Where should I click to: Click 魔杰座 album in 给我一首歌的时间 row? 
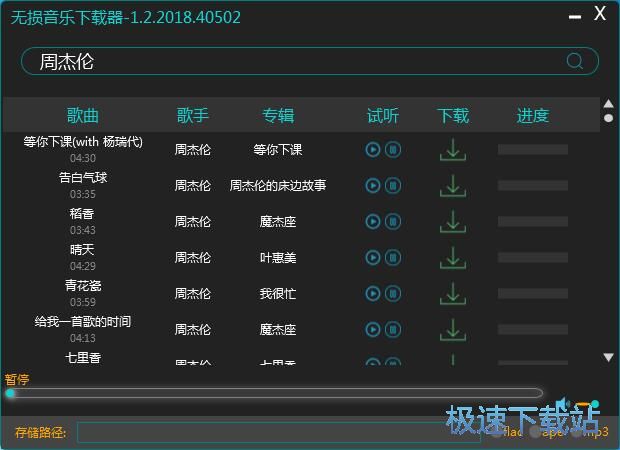pos(278,329)
